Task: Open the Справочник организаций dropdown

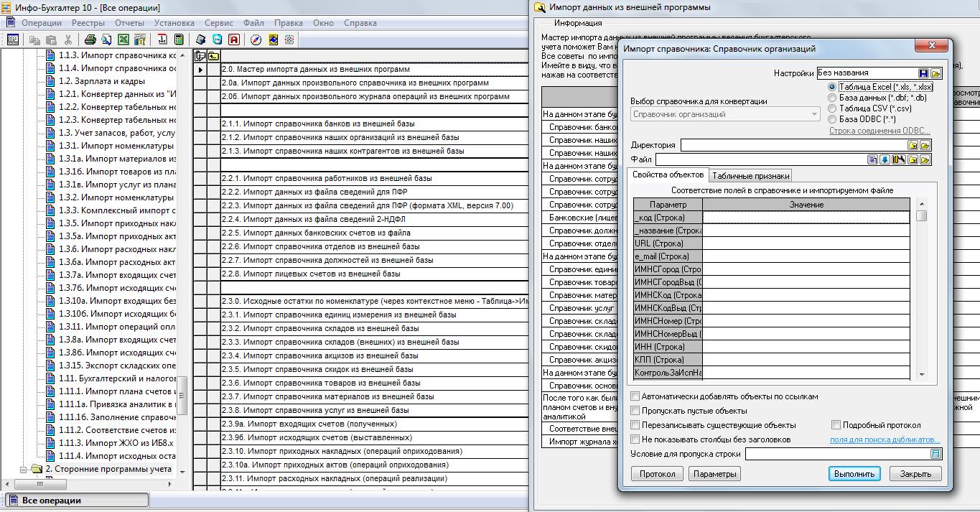Action: [x=726, y=114]
